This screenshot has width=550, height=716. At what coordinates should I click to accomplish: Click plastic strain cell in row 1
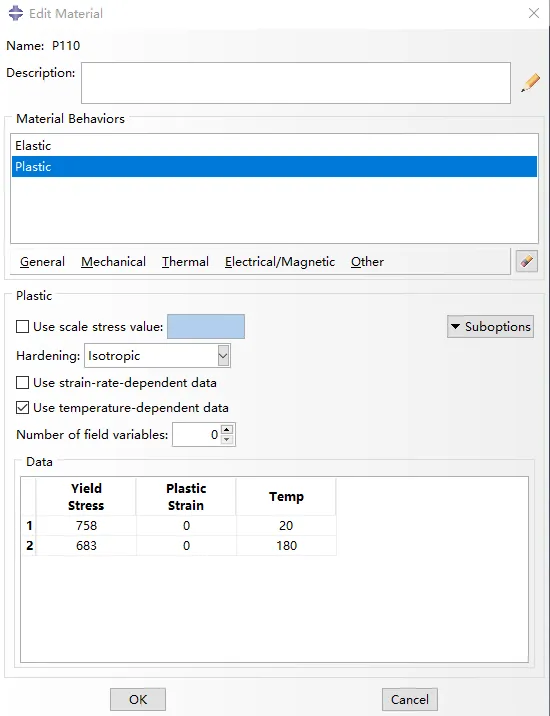pyautogui.click(x=186, y=526)
